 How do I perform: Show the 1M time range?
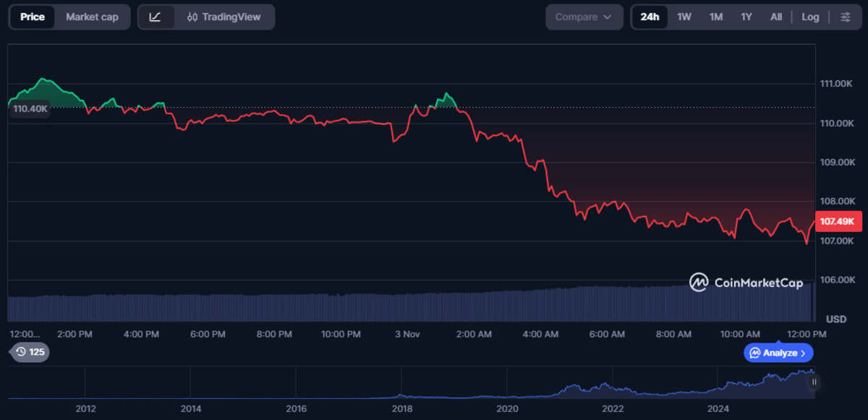coord(715,17)
